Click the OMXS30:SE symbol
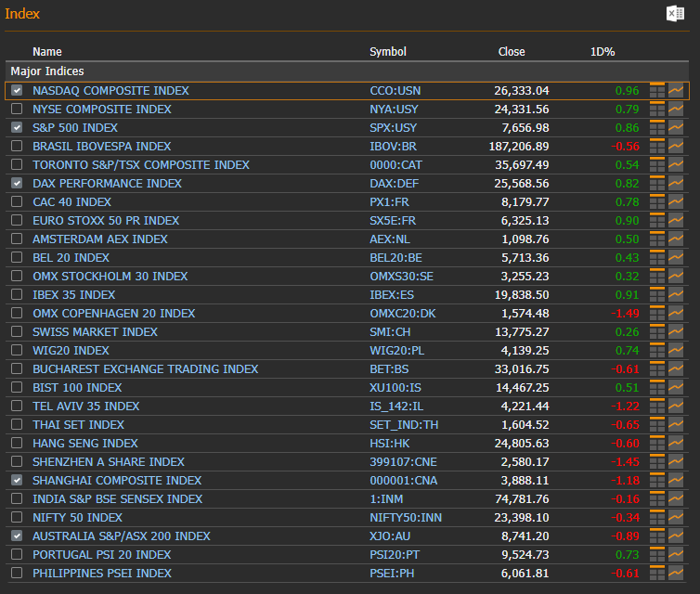 (401, 277)
